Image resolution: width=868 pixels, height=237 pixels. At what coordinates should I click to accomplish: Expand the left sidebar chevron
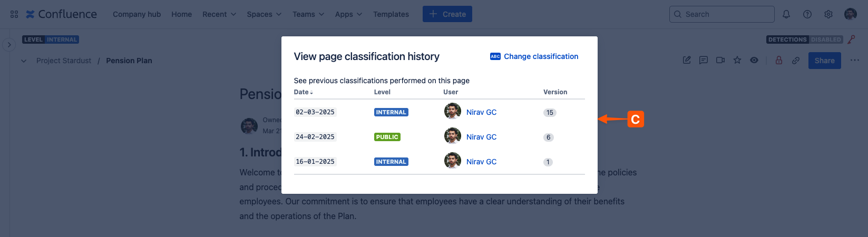click(9, 45)
